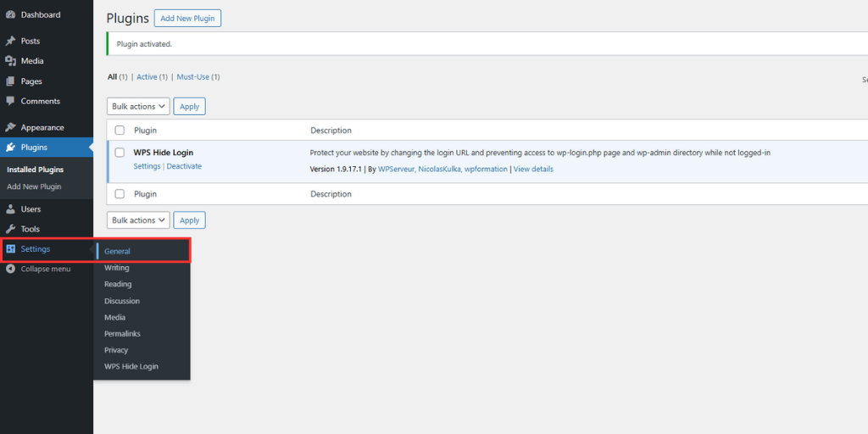868x434 pixels.
Task: Click the Version 1.9.17.1 text
Action: (x=336, y=170)
